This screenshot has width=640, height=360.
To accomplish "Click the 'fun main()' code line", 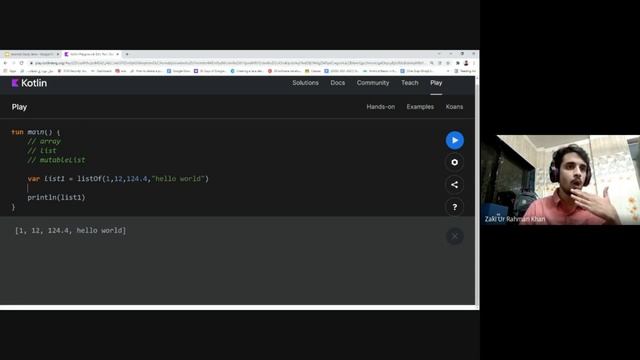I will (36, 132).
